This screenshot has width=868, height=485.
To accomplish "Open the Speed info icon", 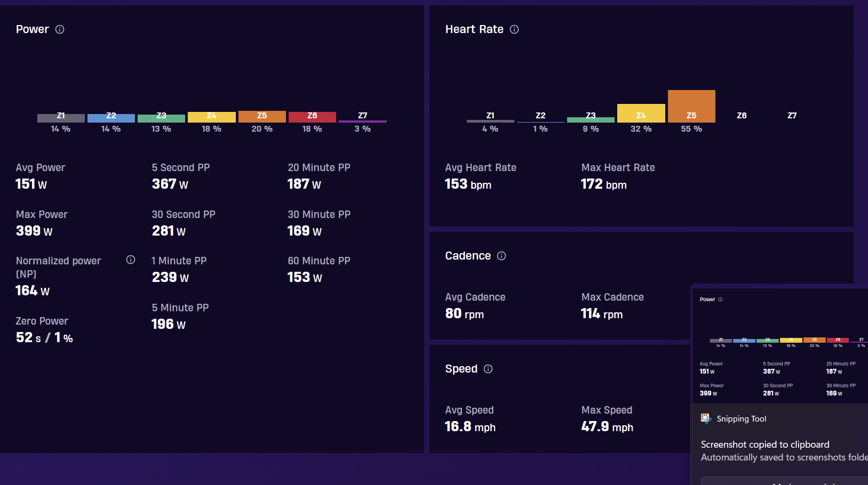I will pyautogui.click(x=488, y=369).
